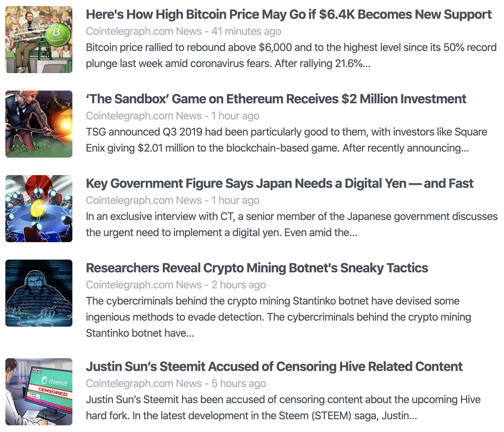The image size is (504, 432).
Task: Click source line under the Sandbox headline
Action: [x=173, y=116]
